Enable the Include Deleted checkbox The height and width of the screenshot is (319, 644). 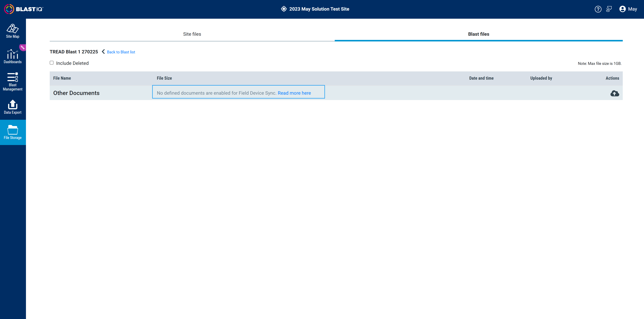coord(52,63)
